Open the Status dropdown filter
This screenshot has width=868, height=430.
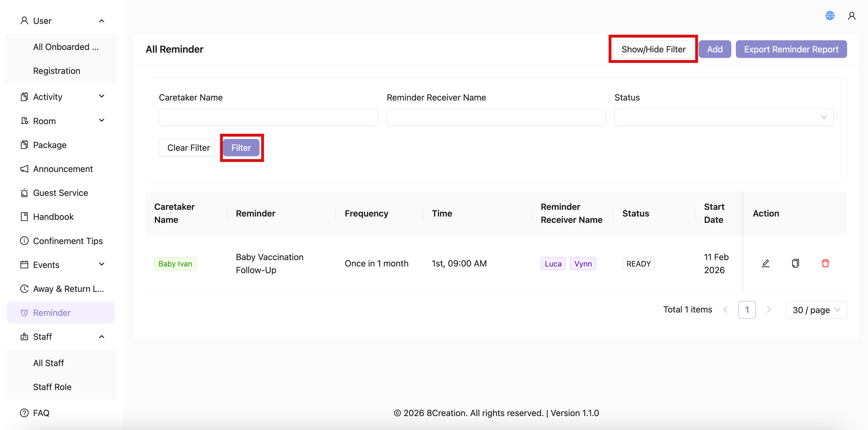723,117
